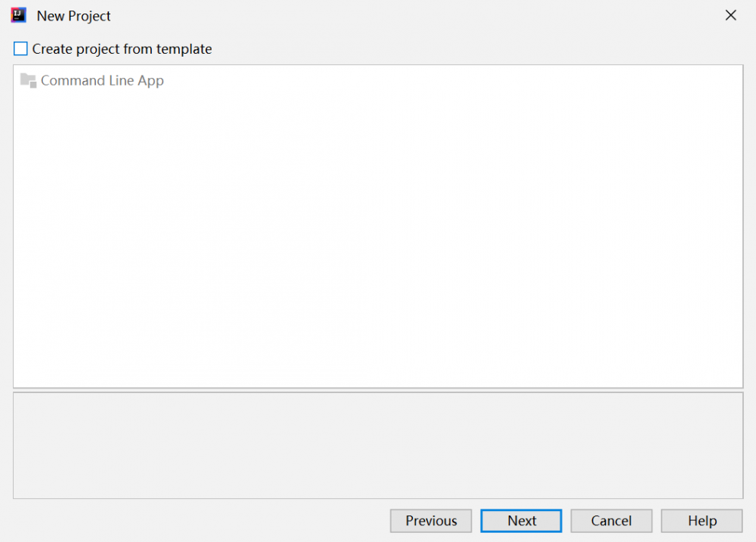The width and height of the screenshot is (756, 542).
Task: Go to the Previous wizard step
Action: tap(431, 521)
